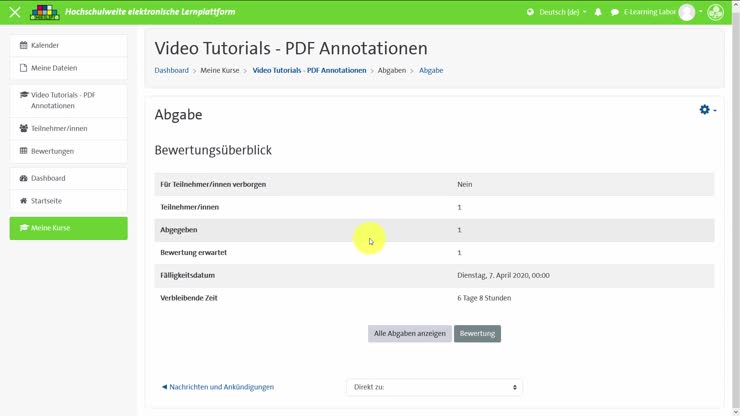Click the 'Bewertungsüberblick' heading
The image size is (740, 416).
click(x=213, y=150)
